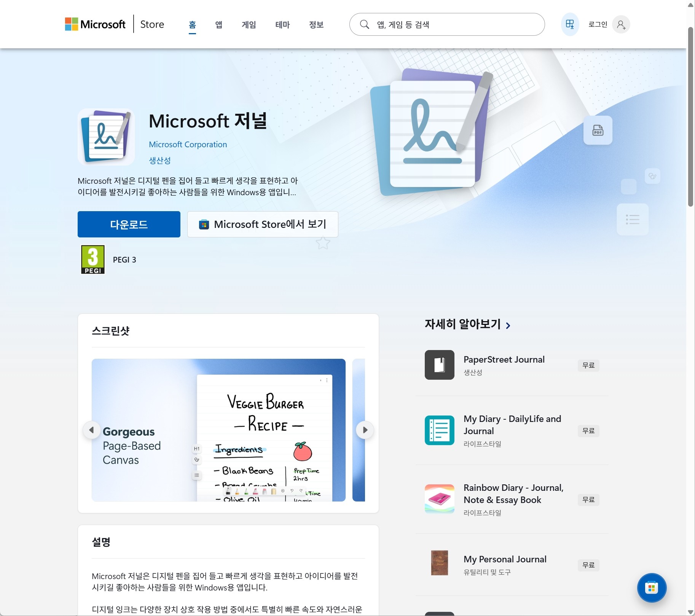This screenshot has width=695, height=616.
Task: Click the PEGI 3 rating badge
Action: (x=93, y=259)
